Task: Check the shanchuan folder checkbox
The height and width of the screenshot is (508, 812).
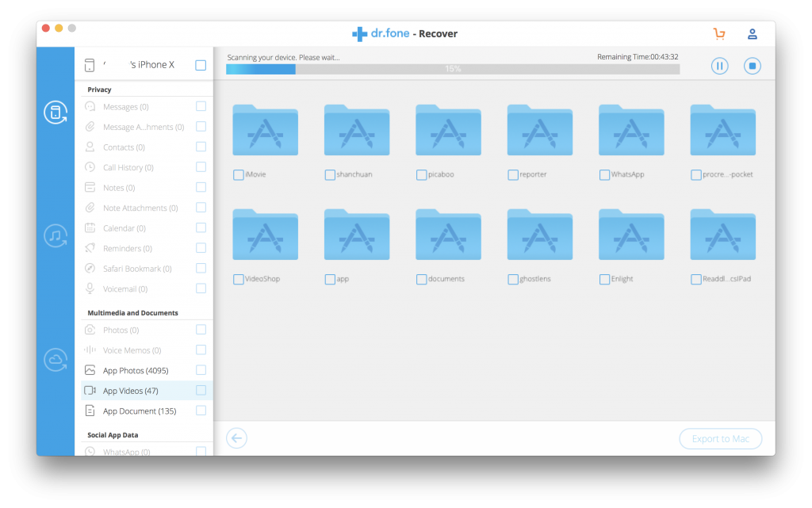Action: tap(330, 175)
